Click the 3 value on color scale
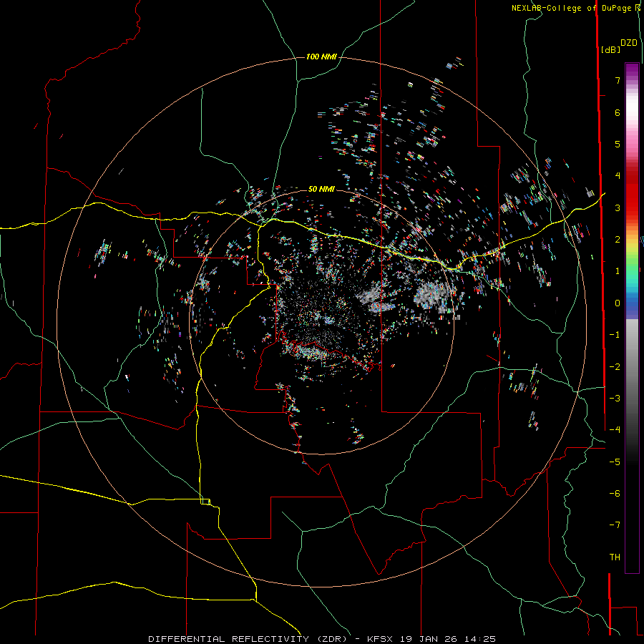 tap(618, 208)
